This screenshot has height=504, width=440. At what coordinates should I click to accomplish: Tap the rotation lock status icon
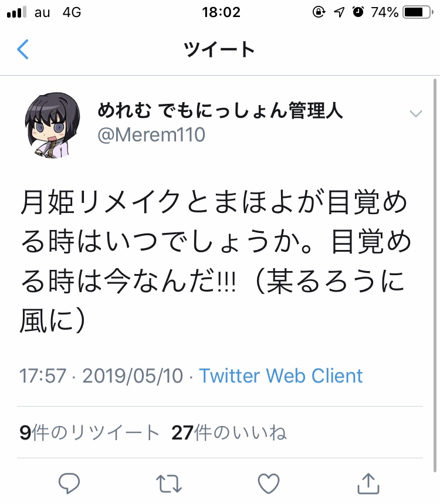(319, 12)
